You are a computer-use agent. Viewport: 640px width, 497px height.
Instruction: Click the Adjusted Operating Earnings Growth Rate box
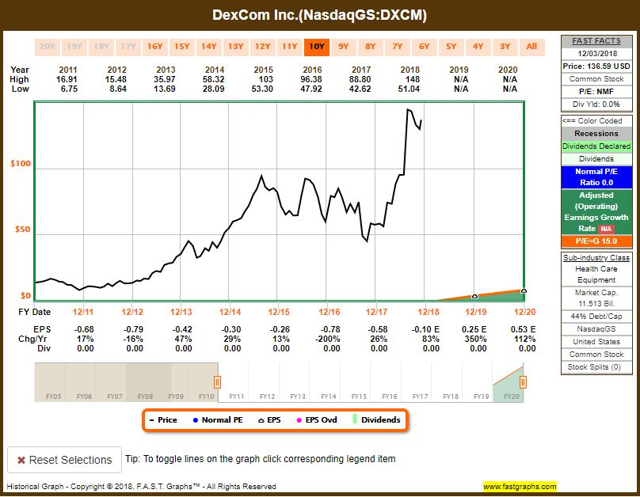coord(596,212)
